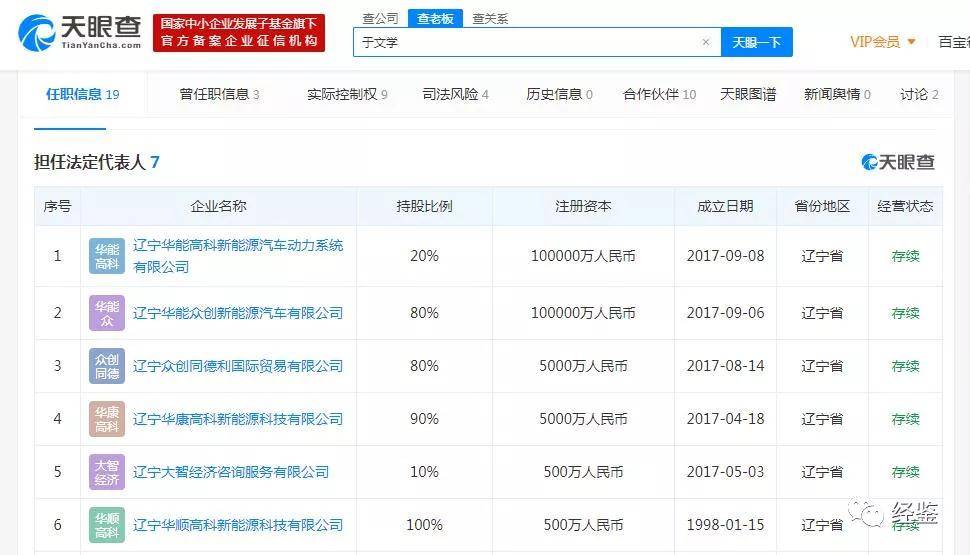Click the 华康高科 company logo badge

107,419
